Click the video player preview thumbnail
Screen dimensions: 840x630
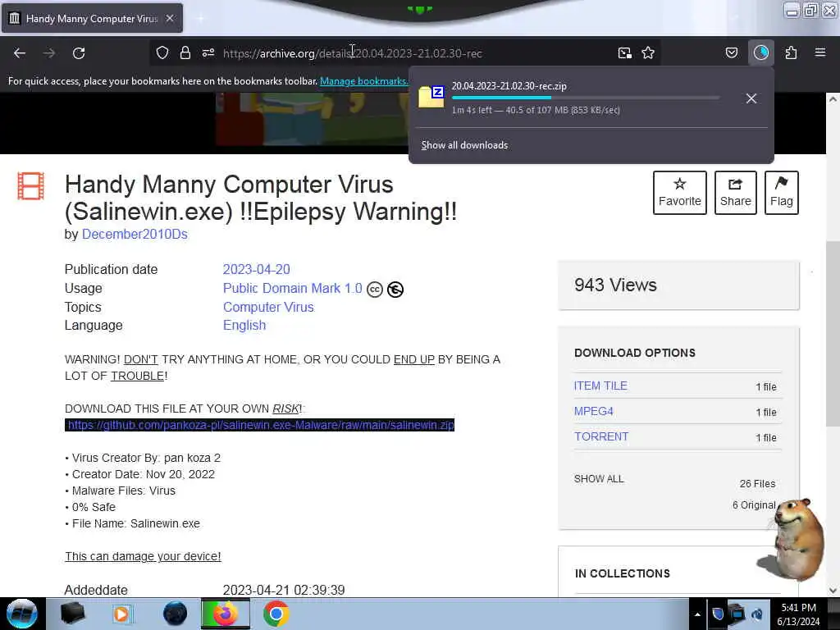313,118
